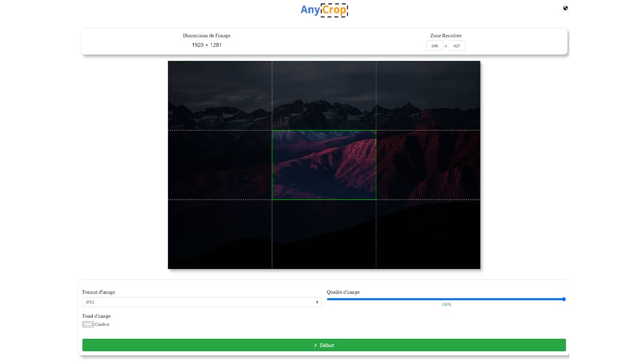The height and width of the screenshot is (362, 644).
Task: Open the language globe icon
Action: (x=566, y=8)
